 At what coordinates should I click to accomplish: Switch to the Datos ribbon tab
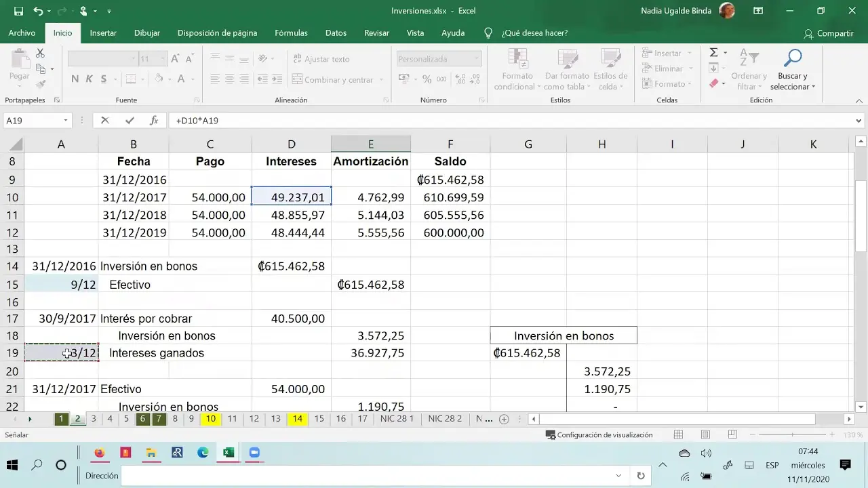[336, 33]
